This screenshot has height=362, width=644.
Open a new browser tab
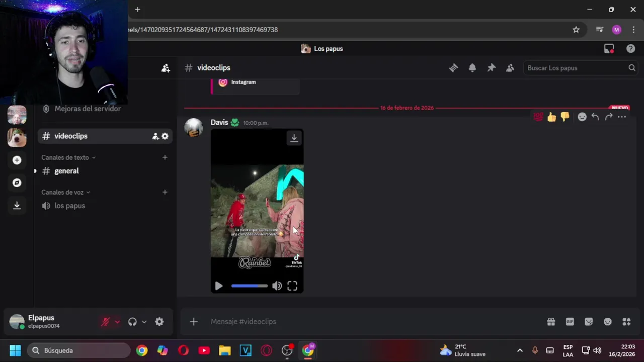coord(137,10)
